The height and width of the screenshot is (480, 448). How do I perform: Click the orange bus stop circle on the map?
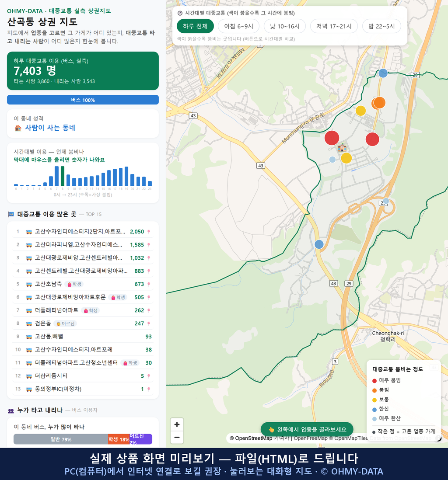[379, 103]
